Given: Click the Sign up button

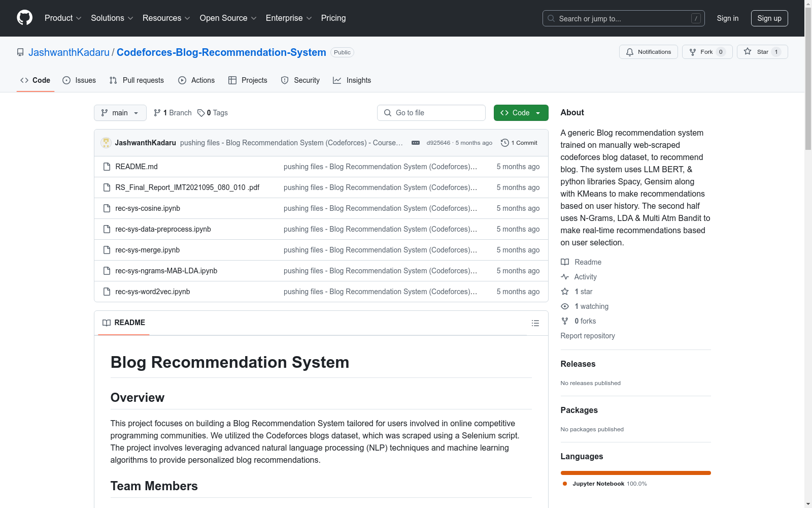Looking at the screenshot, I should pyautogui.click(x=769, y=18).
